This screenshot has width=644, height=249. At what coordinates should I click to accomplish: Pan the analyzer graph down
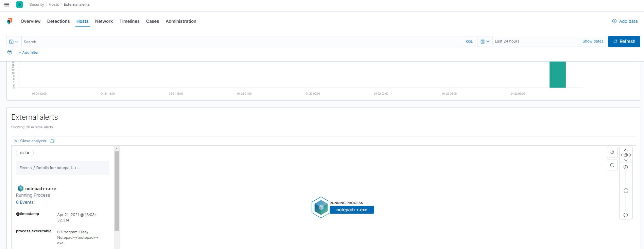[x=626, y=160]
